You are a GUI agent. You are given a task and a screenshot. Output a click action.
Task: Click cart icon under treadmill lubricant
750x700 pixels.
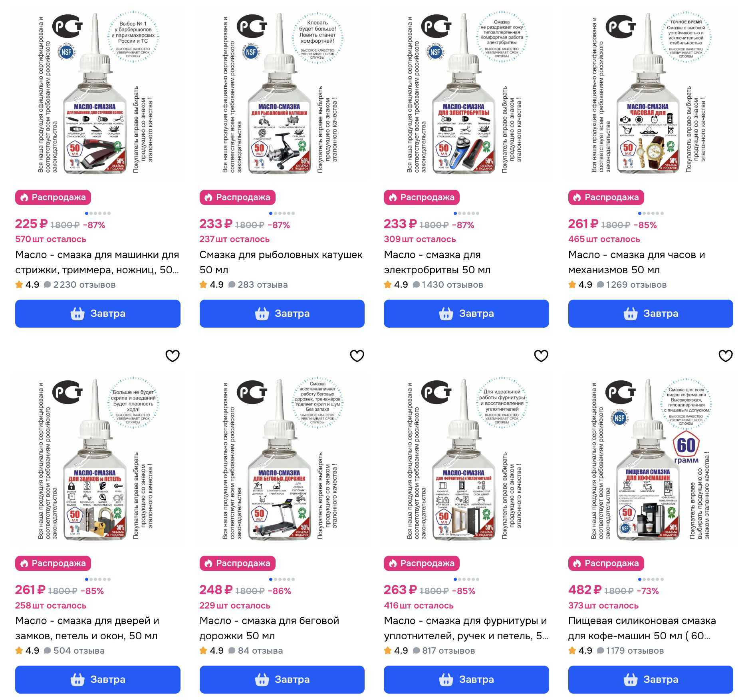click(x=262, y=680)
